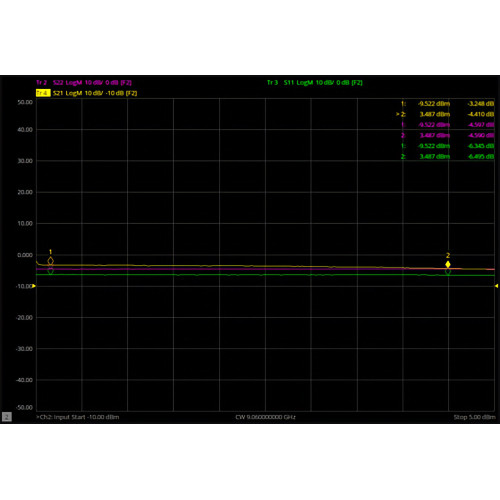Click the channel 2 indicator box
This screenshot has width=500, height=500.
[7, 417]
